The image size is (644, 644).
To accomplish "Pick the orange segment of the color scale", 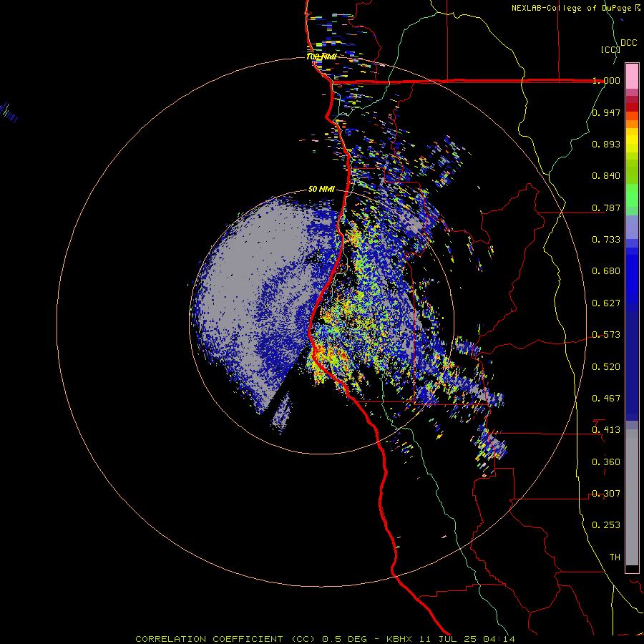I will point(632,120).
